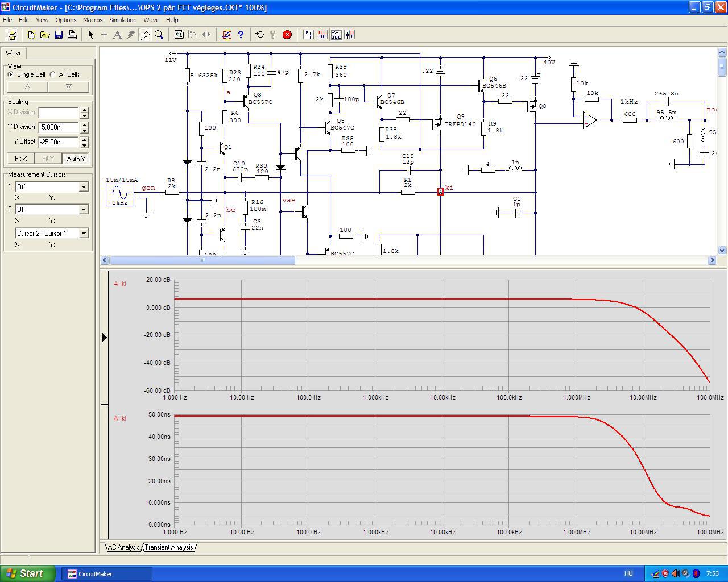Click the fit circuit to window icon
The image size is (728, 582).
(x=179, y=35)
